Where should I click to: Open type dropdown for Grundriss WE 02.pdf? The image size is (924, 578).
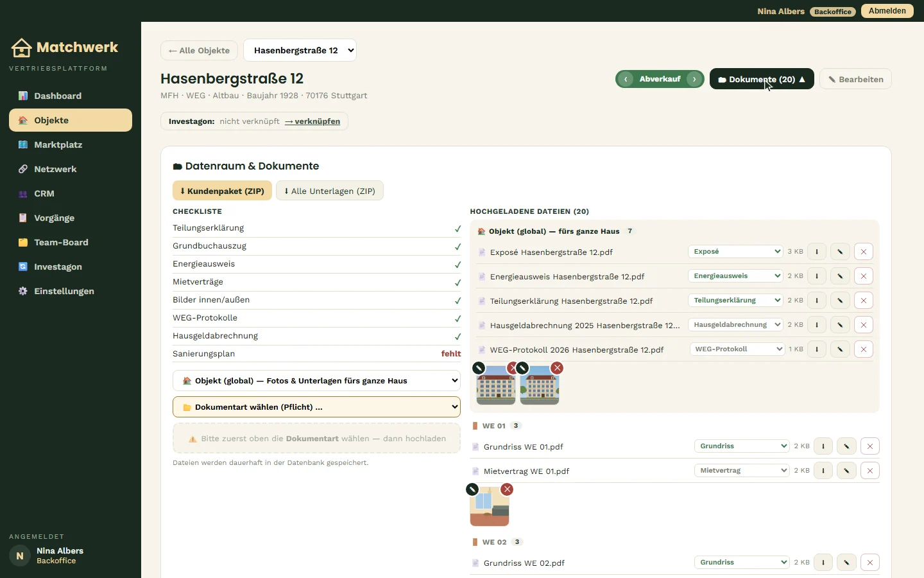(x=742, y=563)
